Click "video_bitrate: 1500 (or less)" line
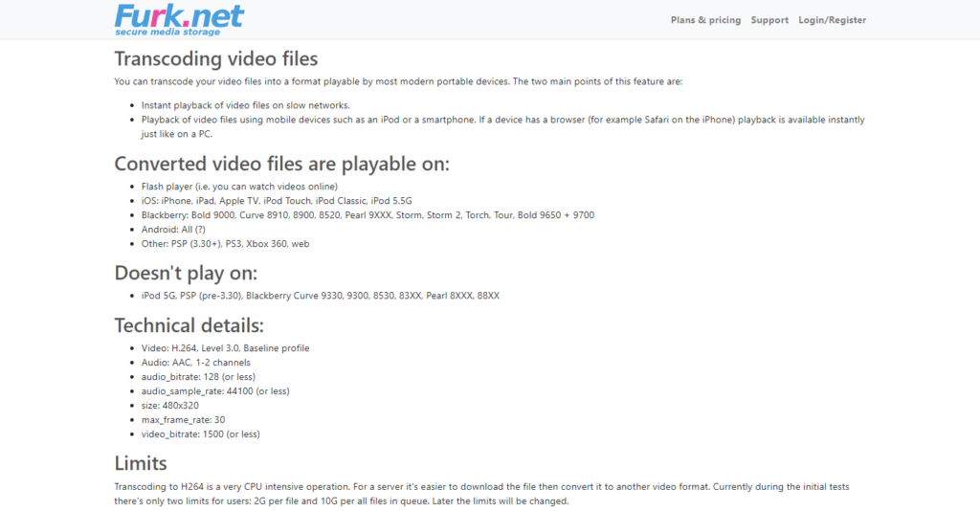 [x=201, y=434]
